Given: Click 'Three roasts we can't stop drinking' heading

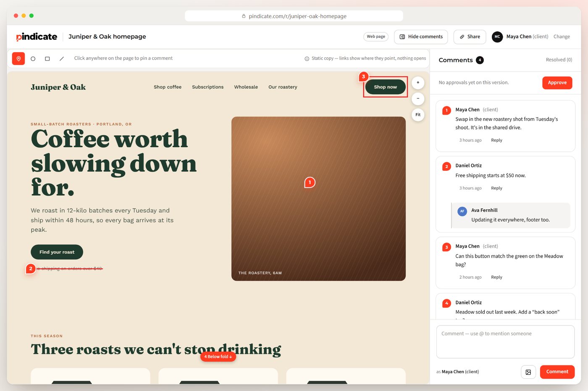Looking at the screenshot, I should (156, 349).
